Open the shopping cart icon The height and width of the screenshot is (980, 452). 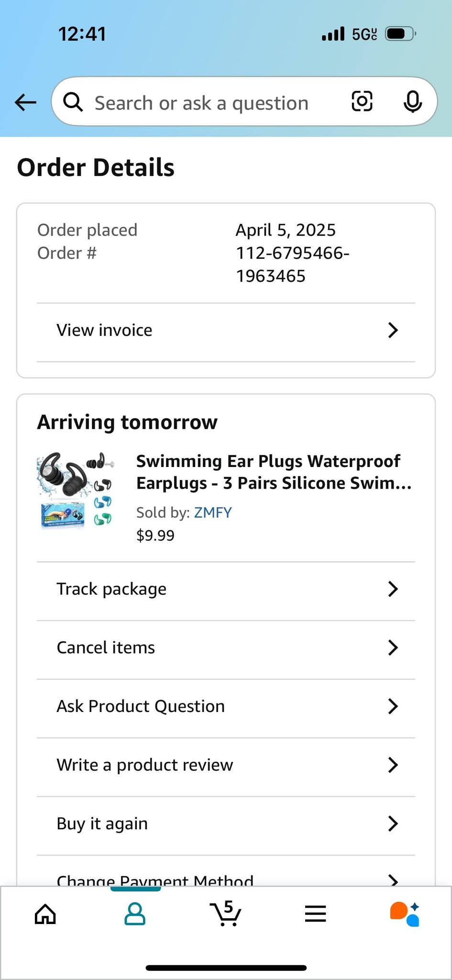(x=225, y=913)
